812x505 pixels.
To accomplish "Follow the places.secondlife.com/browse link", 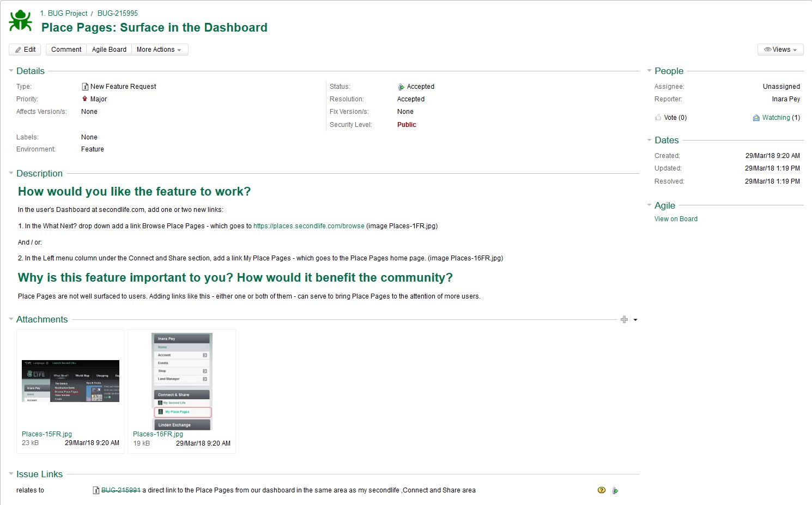I will tap(308, 226).
